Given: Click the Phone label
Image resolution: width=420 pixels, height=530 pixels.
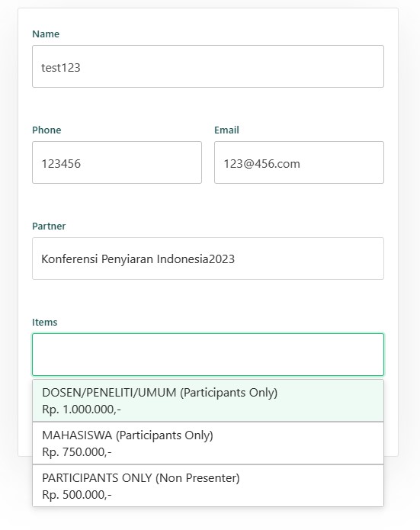Looking at the screenshot, I should tap(46, 130).
